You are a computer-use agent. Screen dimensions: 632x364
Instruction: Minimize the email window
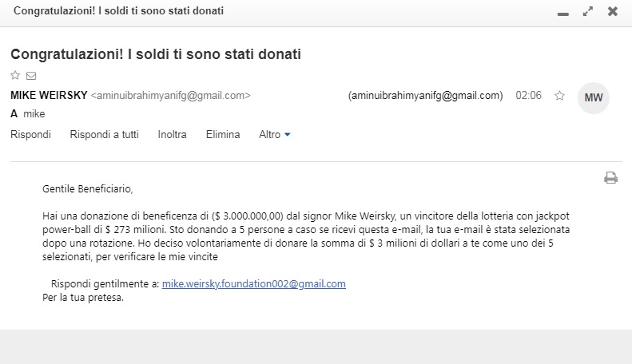[563, 14]
